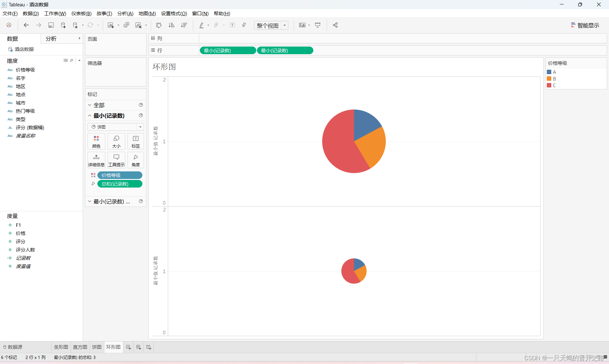This screenshot has width=609, height=364.
Task: Expand the bottom 最小(记录数) ... marks card
Action: (90, 201)
